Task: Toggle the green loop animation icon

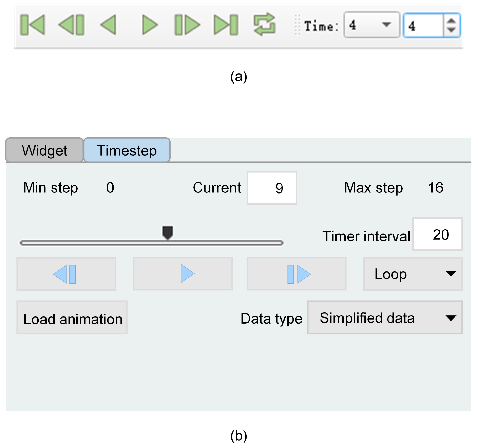Action: [265, 24]
